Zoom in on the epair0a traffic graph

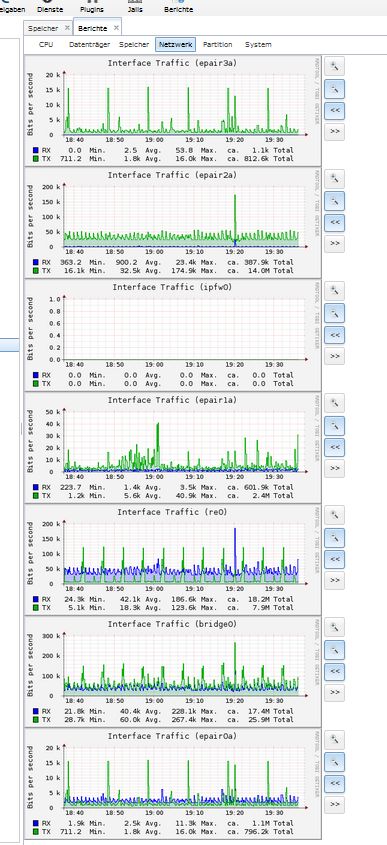[334, 739]
